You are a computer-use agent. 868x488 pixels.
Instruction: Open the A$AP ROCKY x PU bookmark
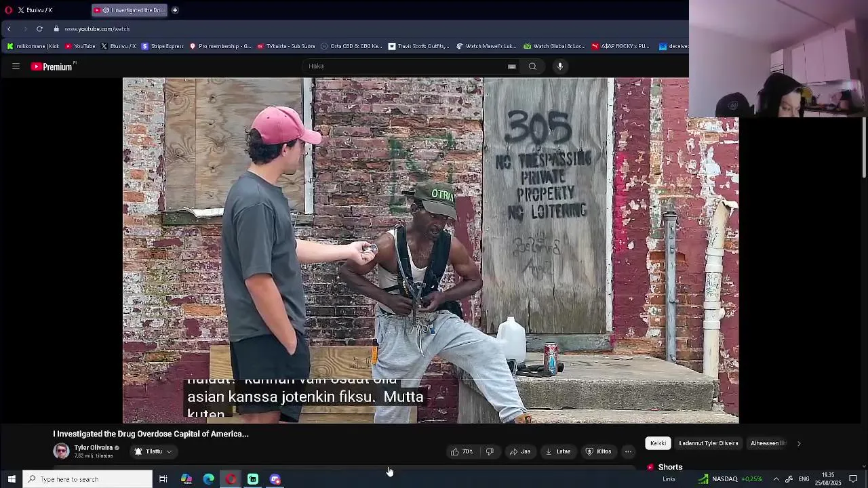(620, 46)
